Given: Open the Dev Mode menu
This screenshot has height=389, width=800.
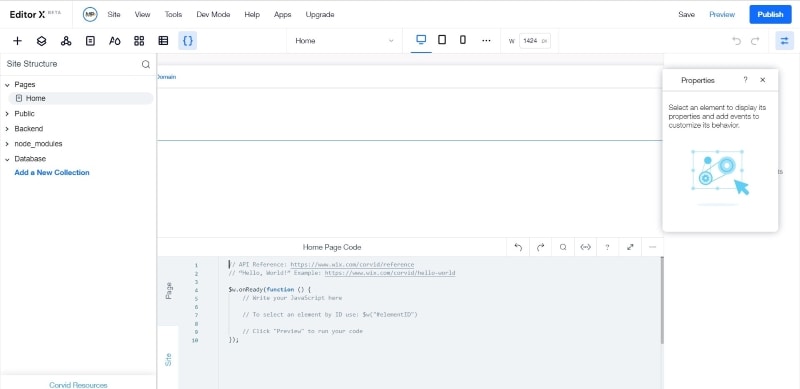Looking at the screenshot, I should (213, 14).
